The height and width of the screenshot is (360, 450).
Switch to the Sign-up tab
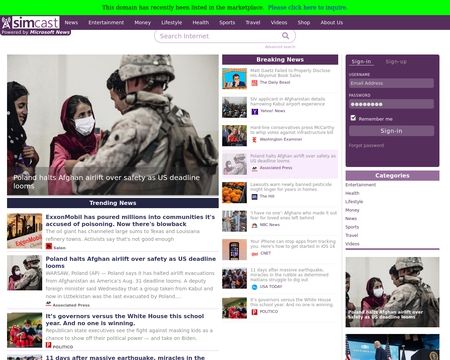[x=396, y=62]
